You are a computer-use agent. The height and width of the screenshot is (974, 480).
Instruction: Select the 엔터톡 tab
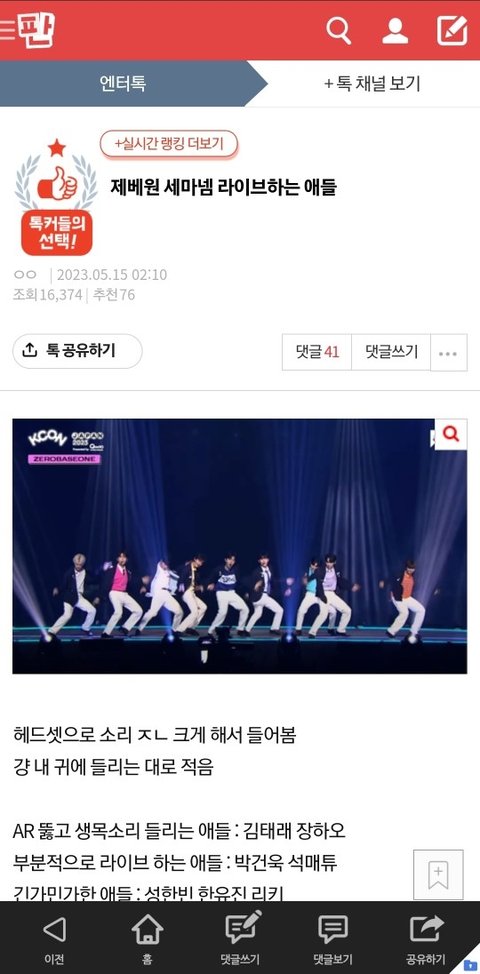(123, 83)
